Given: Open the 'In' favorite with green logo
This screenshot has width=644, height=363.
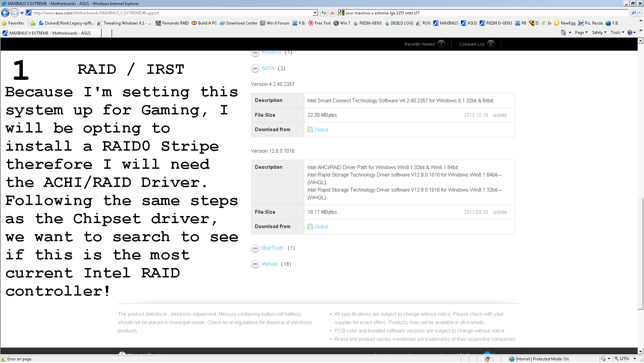Looking at the screenshot, I should 546,23.
